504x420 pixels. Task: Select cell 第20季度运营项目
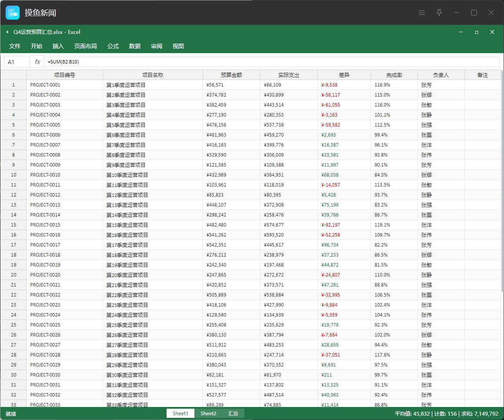pyautogui.click(x=153, y=275)
